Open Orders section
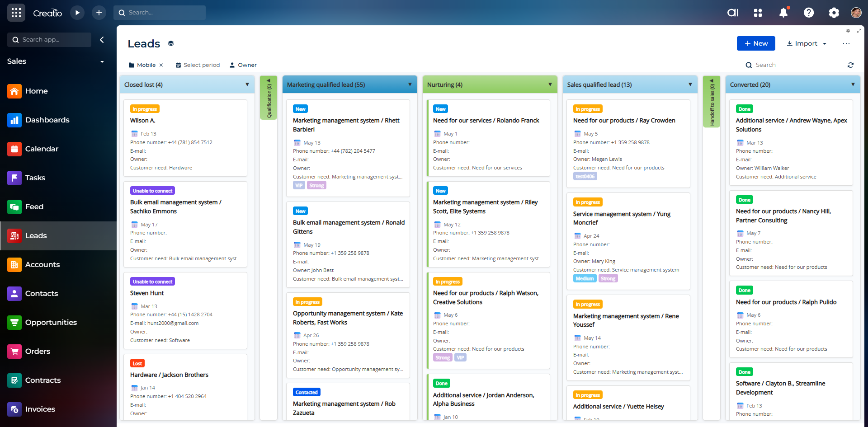868x427 pixels. tap(58, 352)
